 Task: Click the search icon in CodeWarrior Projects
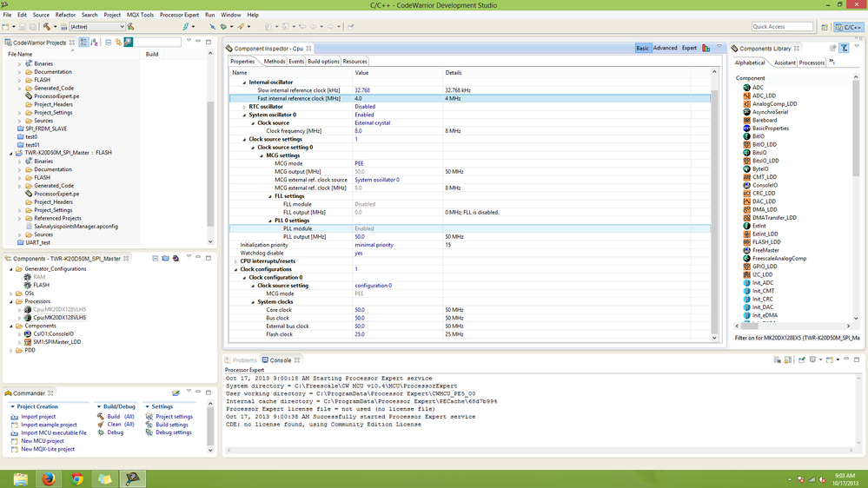(129, 42)
